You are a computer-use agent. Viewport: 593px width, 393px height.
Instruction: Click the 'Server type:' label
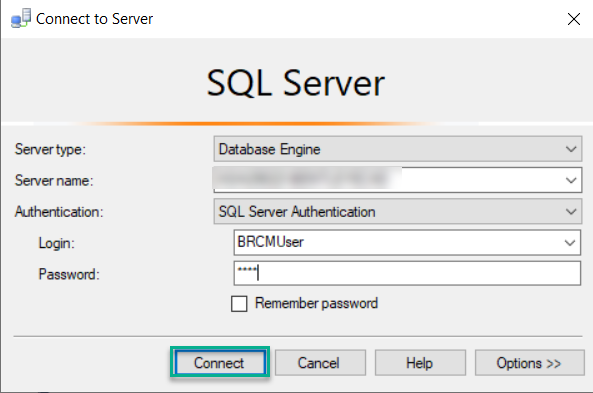pyautogui.click(x=50, y=149)
